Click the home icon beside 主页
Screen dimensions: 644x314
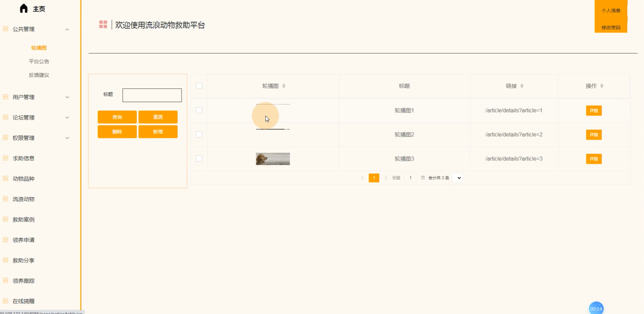coord(24,8)
